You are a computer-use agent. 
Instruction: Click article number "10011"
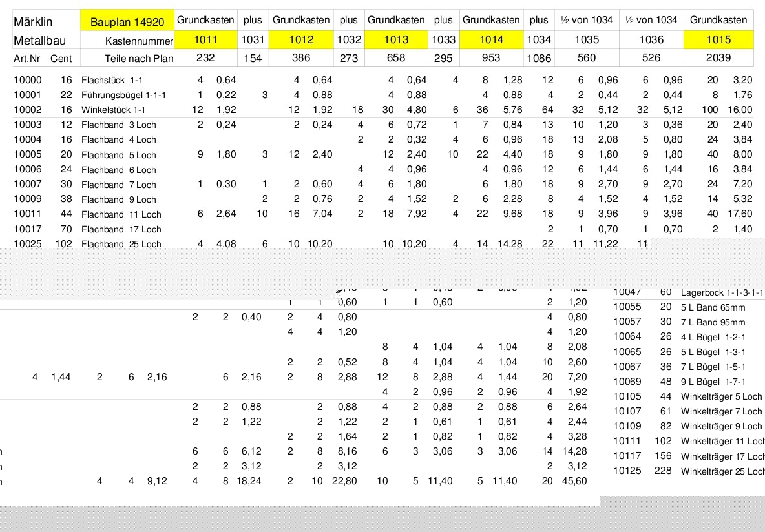28,214
